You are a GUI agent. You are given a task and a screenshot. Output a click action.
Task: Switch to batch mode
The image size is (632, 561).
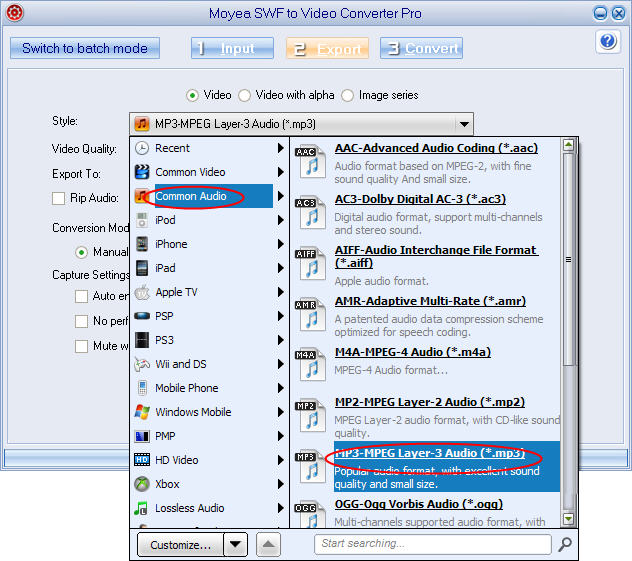[85, 48]
